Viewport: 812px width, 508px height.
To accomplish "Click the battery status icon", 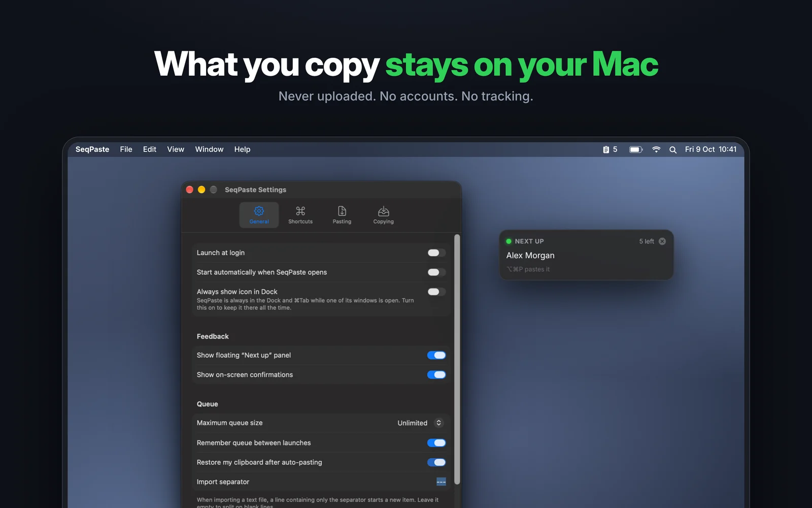I will tap(636, 149).
